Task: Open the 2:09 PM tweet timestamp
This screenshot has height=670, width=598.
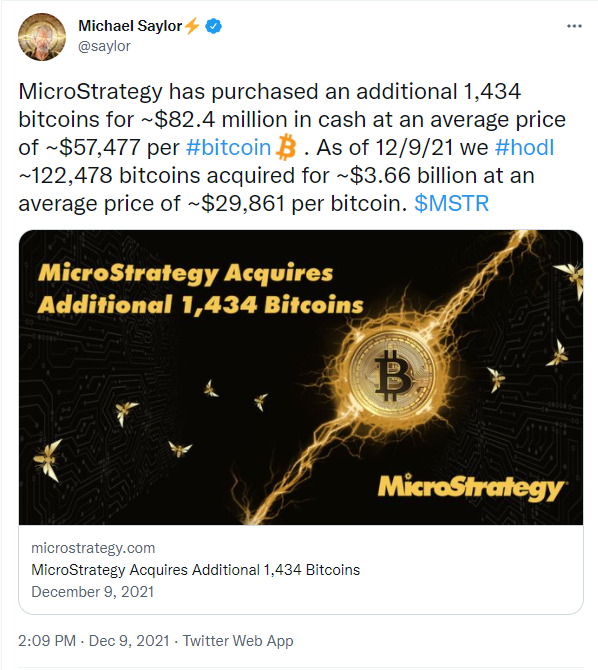Action: (x=94, y=641)
